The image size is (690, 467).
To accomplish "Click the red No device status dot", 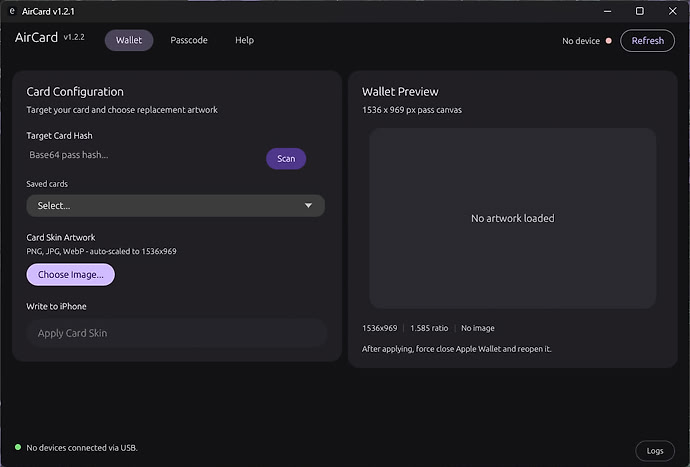I will pos(609,41).
